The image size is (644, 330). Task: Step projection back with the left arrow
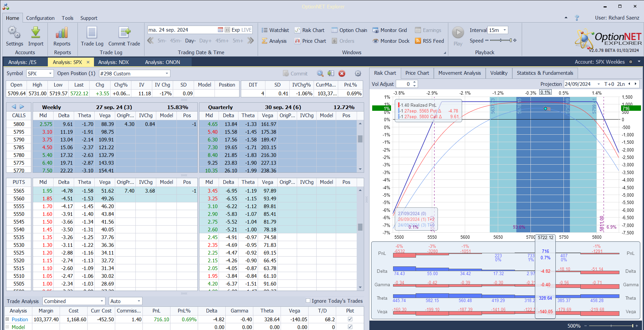[629, 84]
